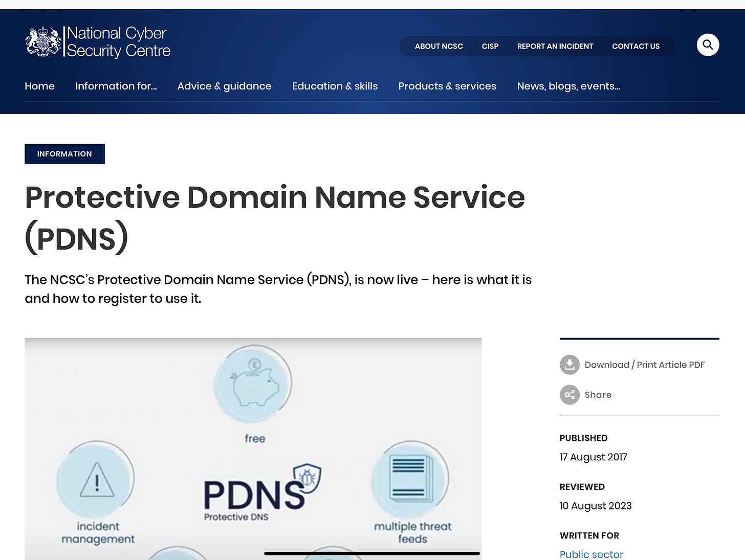Open the 'News, blogs, events...' menu
745x560 pixels.
[568, 86]
